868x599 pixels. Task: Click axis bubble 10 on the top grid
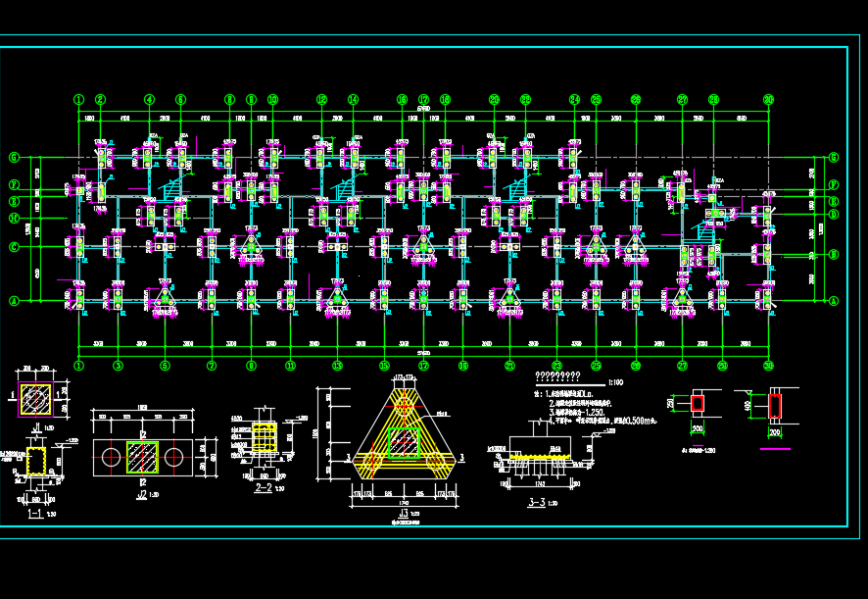tap(272, 100)
